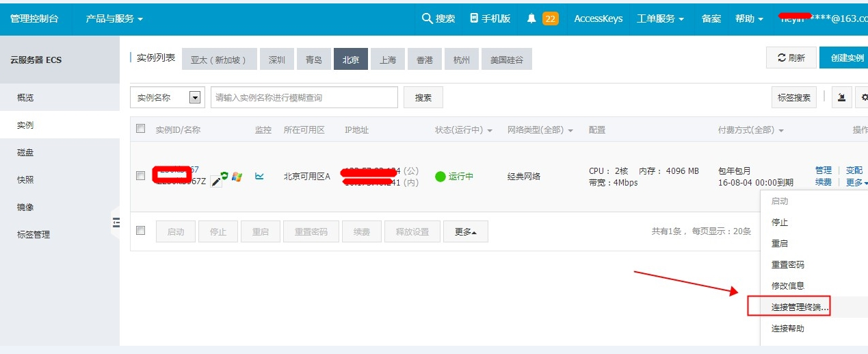Click the 创建实例 button
This screenshot has height=354, width=868.
click(x=845, y=58)
